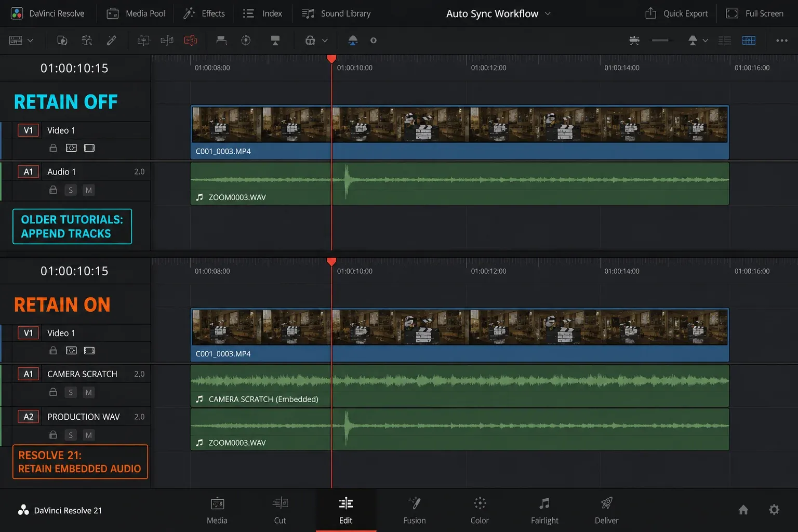
Task: Expand the timeline view options arrow
Action: [x=30, y=41]
